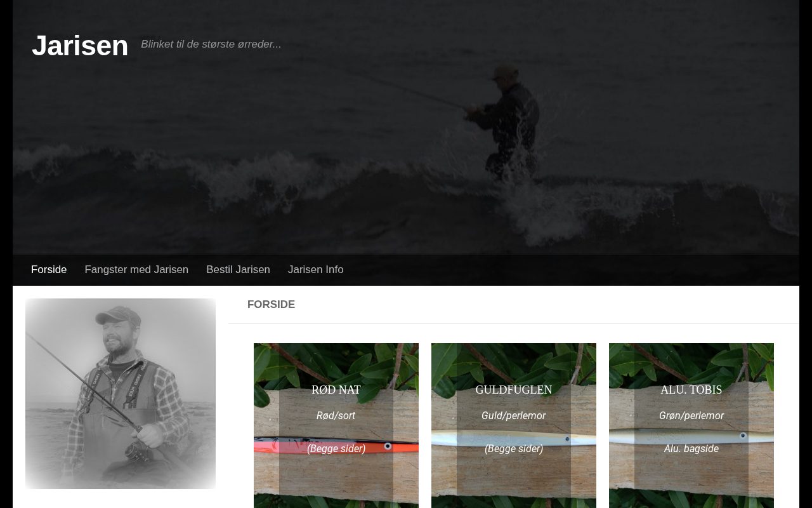
Task: Click the Rød/sort color description
Action: (336, 416)
